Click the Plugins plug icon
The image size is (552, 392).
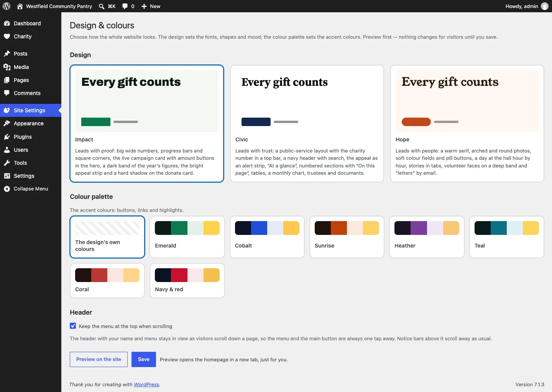[7, 137]
